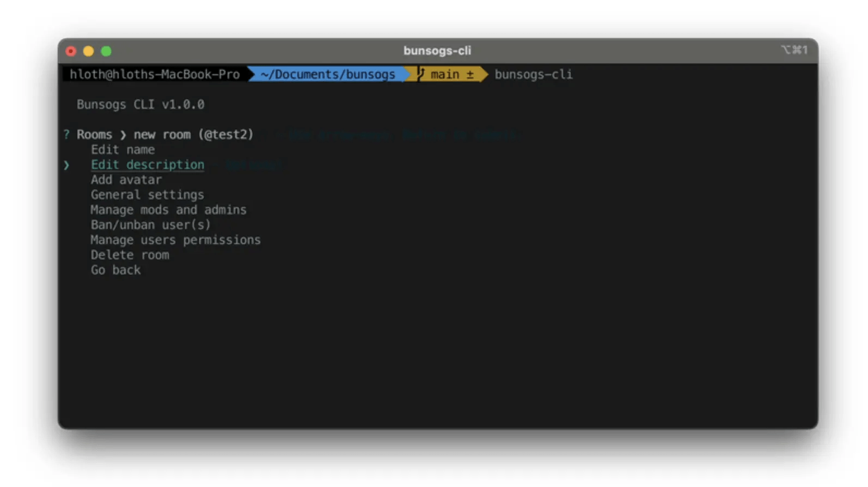
Task: Click the Rooms breadcrumb label
Action: tap(94, 135)
